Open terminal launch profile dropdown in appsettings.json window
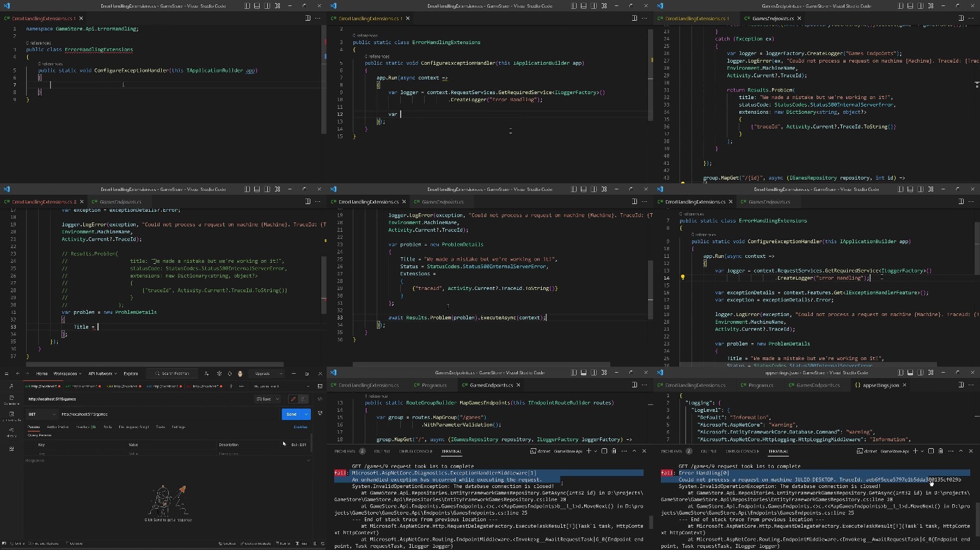 [x=922, y=451]
